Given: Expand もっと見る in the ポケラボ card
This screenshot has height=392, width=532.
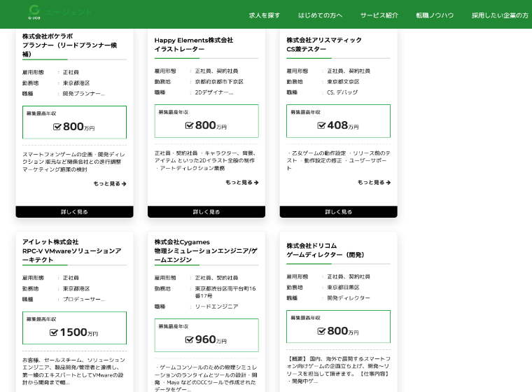Looking at the screenshot, I should (x=110, y=183).
